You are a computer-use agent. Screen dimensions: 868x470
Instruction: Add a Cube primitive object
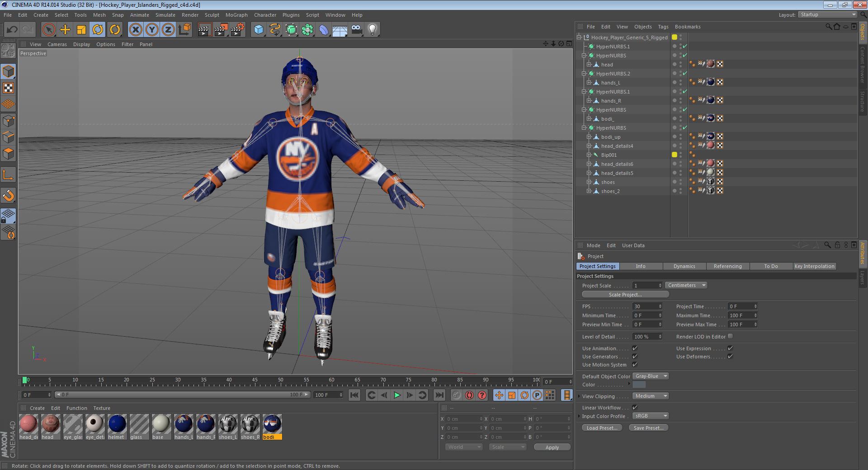pos(259,30)
